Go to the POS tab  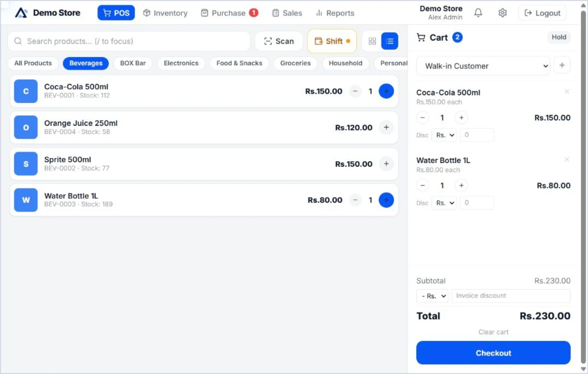tap(116, 13)
